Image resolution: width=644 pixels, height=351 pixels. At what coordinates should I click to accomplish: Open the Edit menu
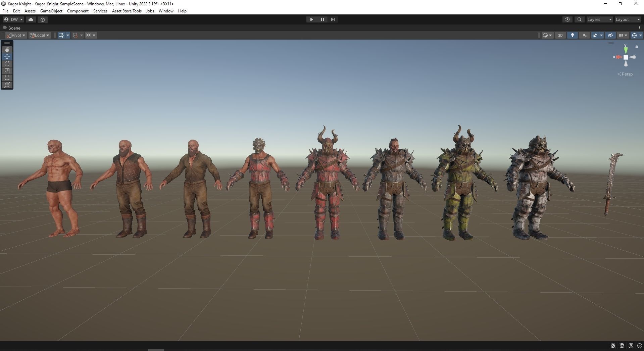point(16,11)
